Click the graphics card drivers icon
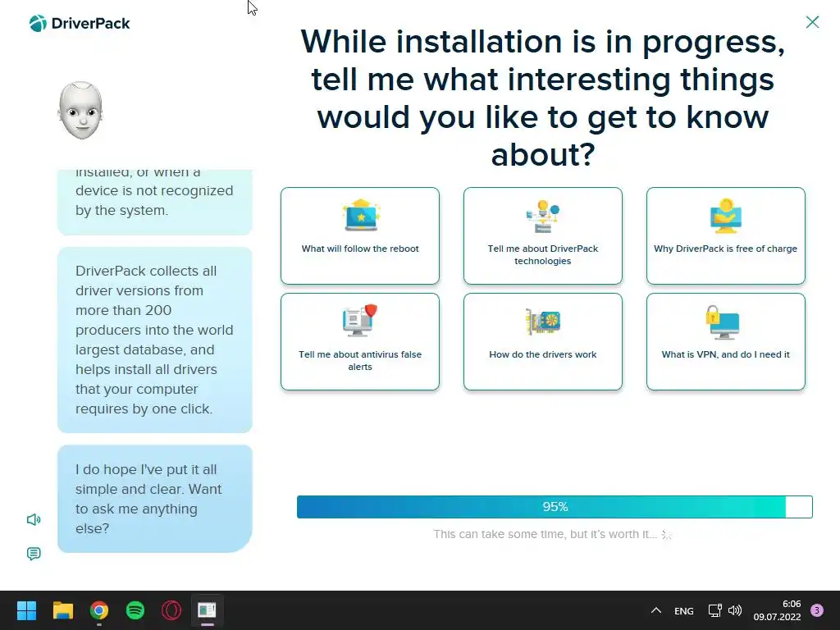 (x=543, y=322)
